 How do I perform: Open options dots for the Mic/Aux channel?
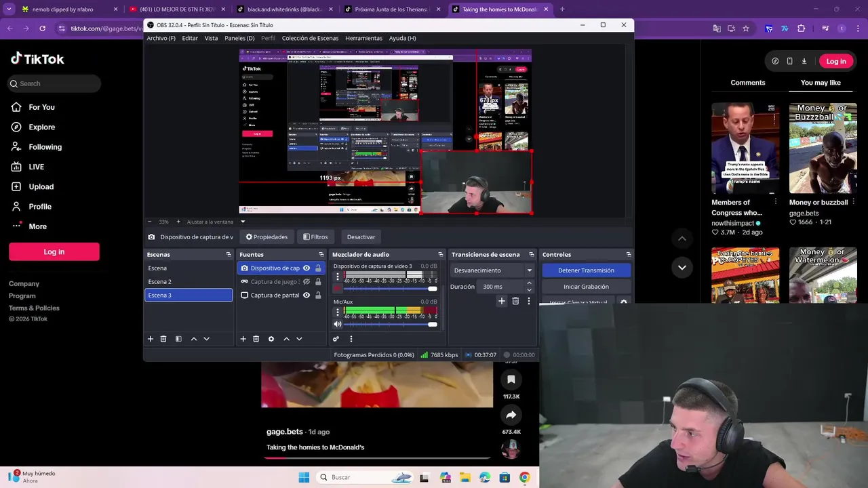tap(338, 312)
